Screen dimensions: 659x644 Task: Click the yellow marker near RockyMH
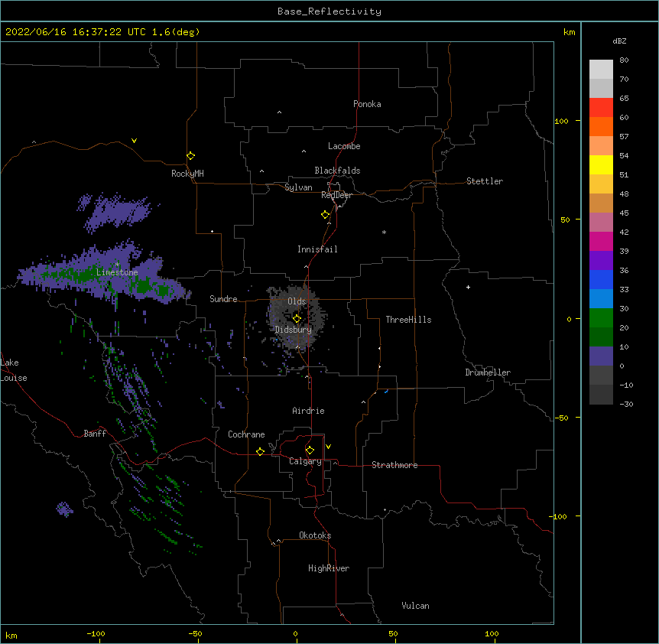pyautogui.click(x=191, y=156)
